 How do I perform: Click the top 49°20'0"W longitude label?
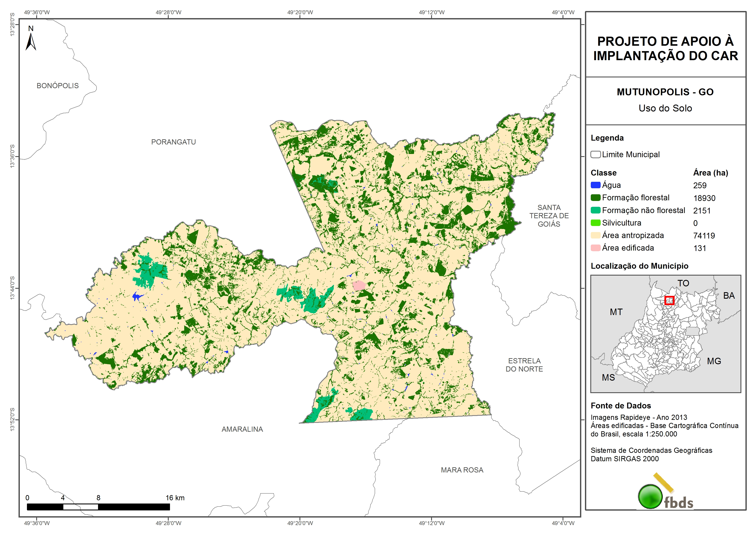pos(300,13)
